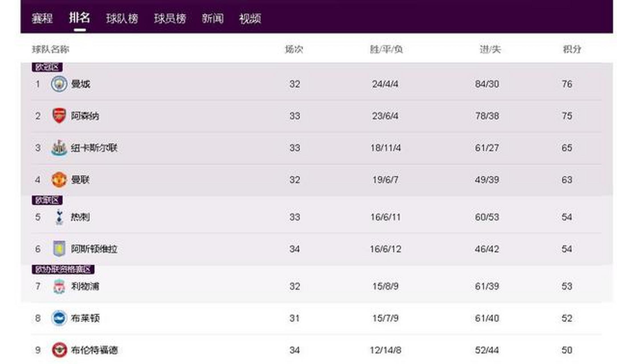The image size is (617, 364).
Task: Open team 热刺
Action: [x=80, y=217]
